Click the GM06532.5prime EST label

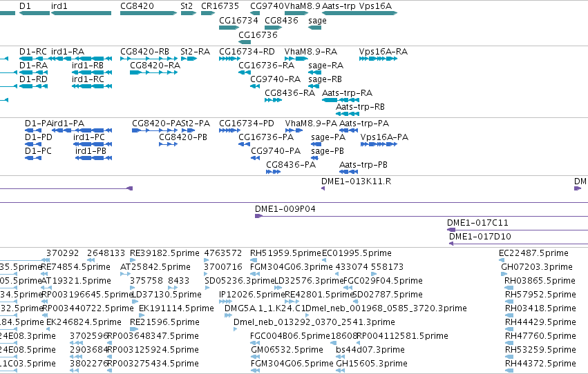click(287, 350)
